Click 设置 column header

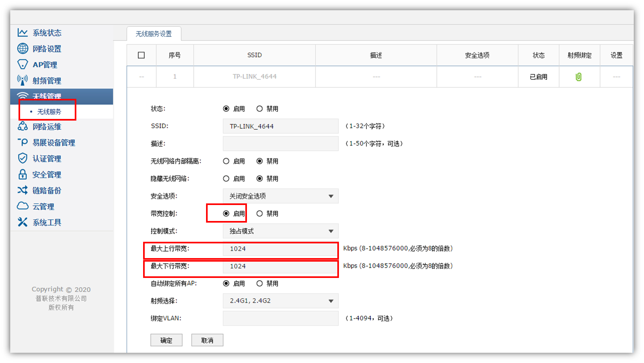point(616,55)
